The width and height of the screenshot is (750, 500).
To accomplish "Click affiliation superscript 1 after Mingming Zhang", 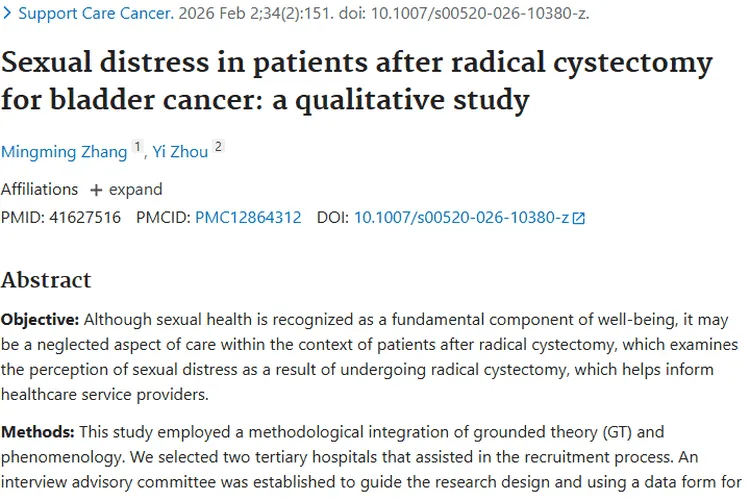I will [x=138, y=148].
